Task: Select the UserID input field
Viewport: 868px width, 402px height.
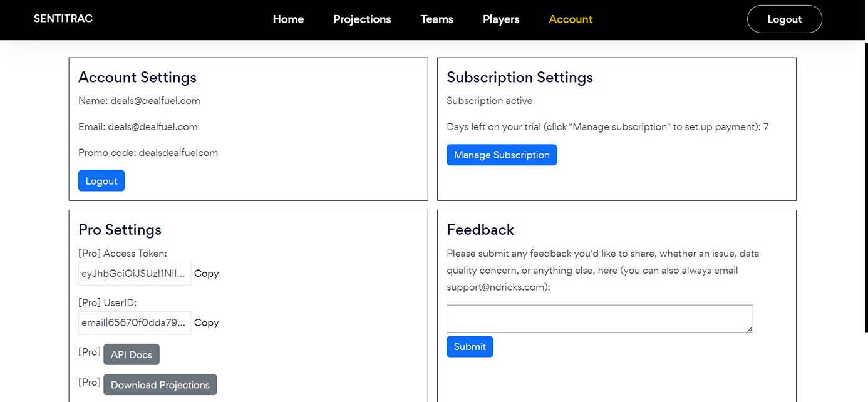Action: 134,322
